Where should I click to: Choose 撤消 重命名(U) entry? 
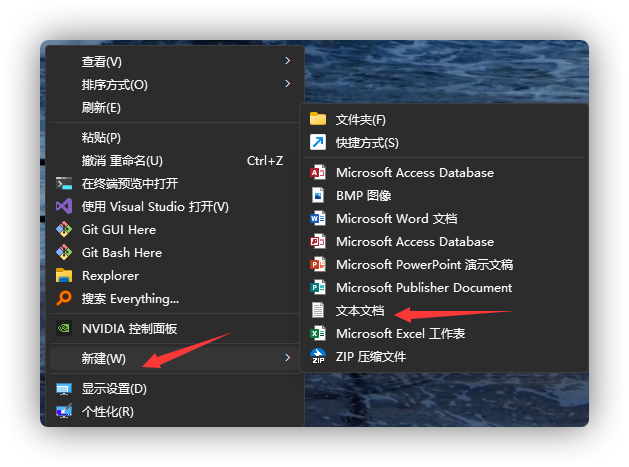174,160
